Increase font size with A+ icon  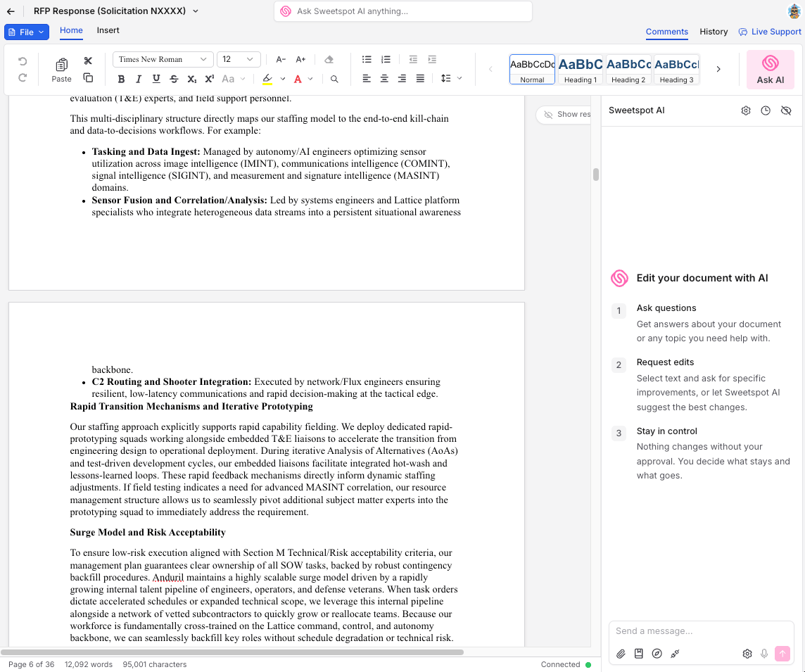(x=301, y=60)
